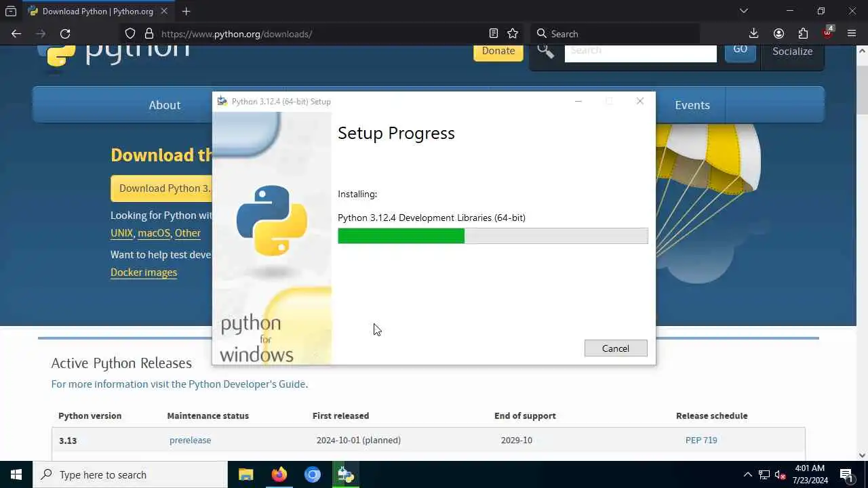Open the prerelease status link
This screenshot has height=488, width=868.
click(x=190, y=441)
